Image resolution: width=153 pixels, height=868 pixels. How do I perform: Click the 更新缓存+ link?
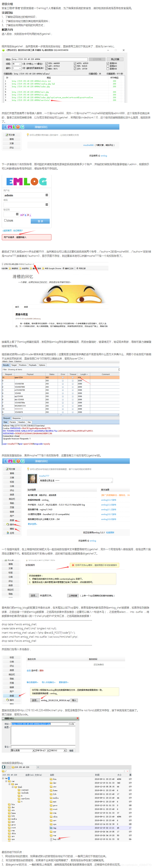click(x=63, y=682)
